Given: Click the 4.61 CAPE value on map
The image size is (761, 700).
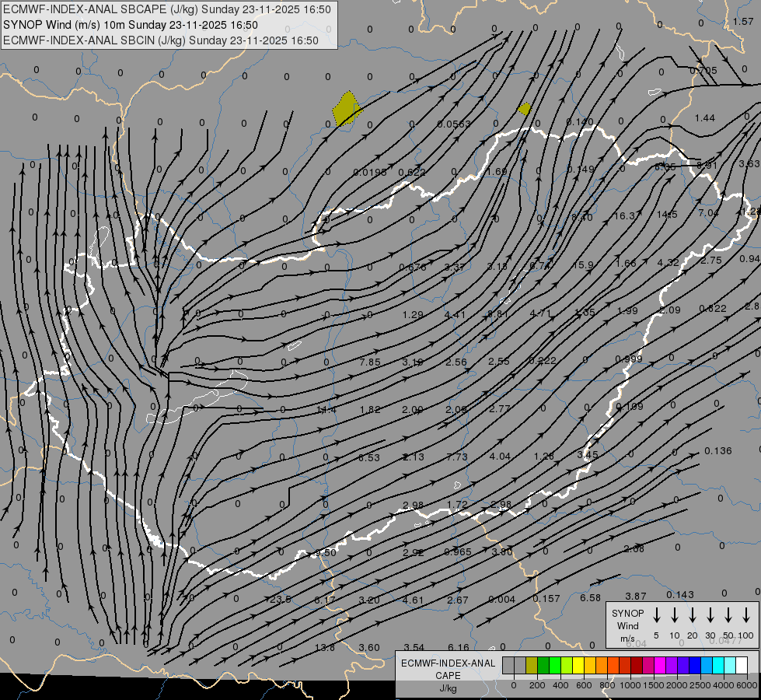Looking at the screenshot, I should (413, 600).
